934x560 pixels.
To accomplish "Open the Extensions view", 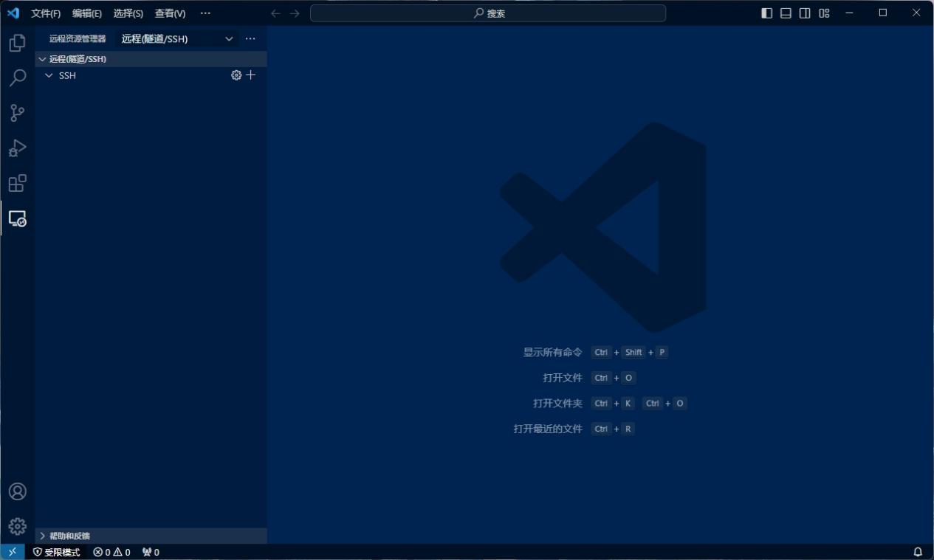I will click(x=17, y=183).
